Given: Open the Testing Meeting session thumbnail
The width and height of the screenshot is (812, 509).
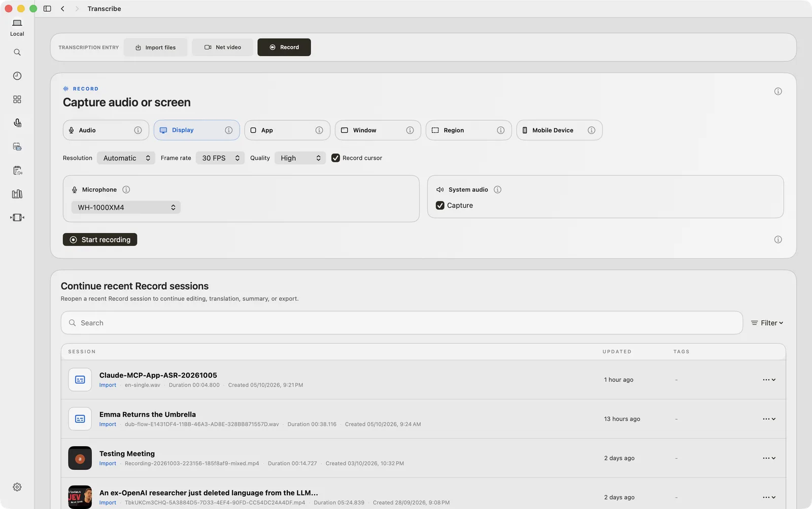Looking at the screenshot, I should point(80,458).
